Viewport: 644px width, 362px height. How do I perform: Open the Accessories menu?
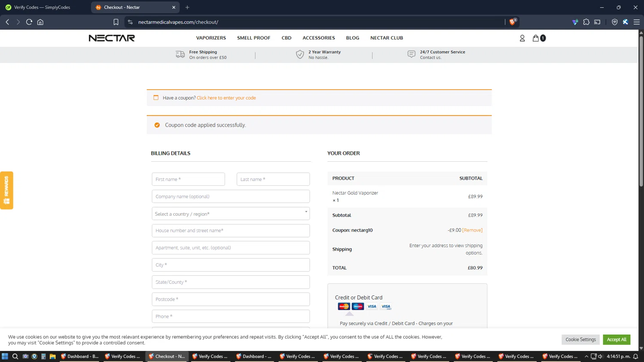point(319,38)
